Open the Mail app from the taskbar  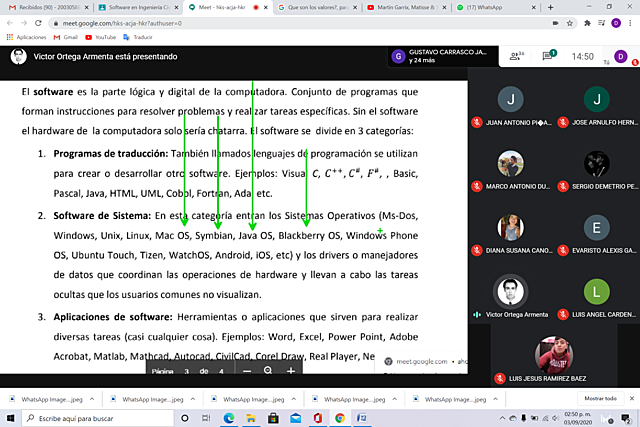click(x=296, y=418)
